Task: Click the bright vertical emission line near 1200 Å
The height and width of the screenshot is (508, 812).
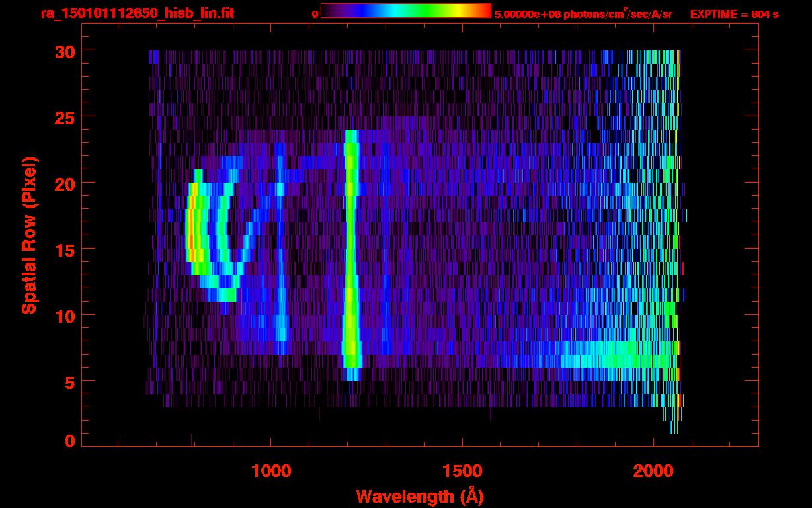Action: 351,251
